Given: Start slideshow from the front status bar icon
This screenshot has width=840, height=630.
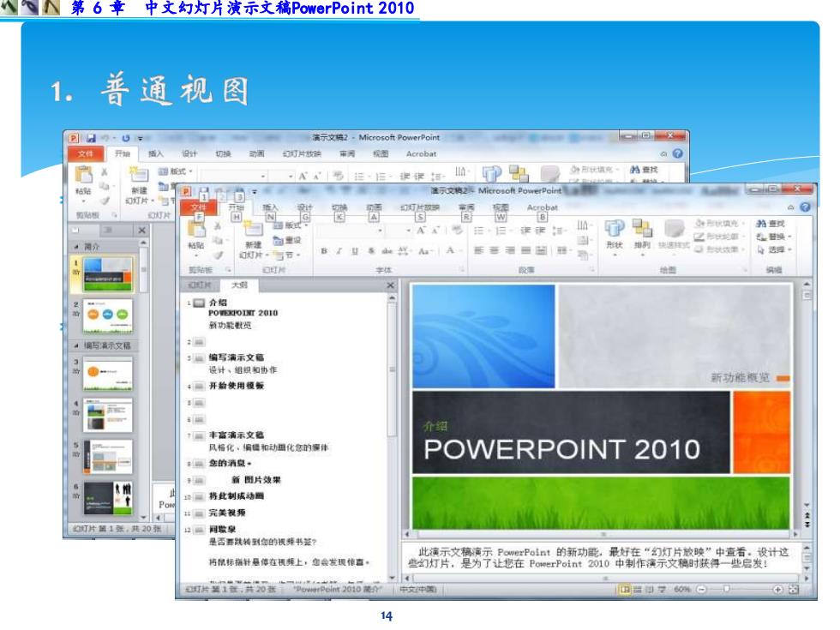Looking at the screenshot, I should (x=662, y=590).
